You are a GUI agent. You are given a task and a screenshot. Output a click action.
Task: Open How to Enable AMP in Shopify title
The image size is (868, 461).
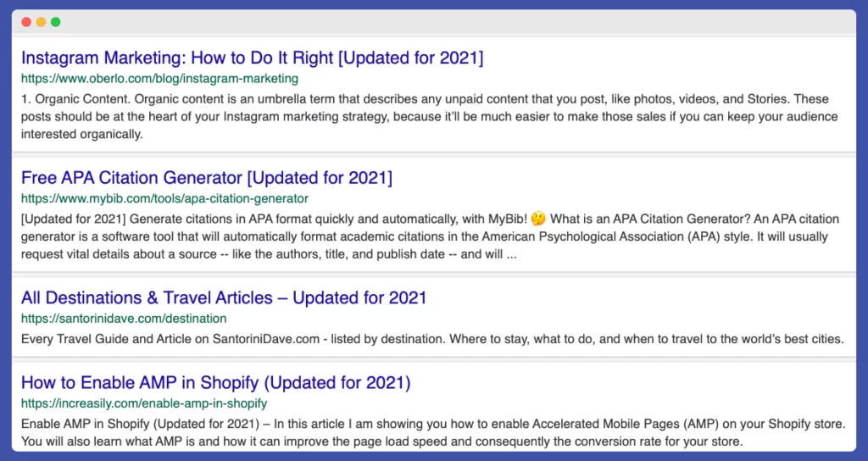215,382
